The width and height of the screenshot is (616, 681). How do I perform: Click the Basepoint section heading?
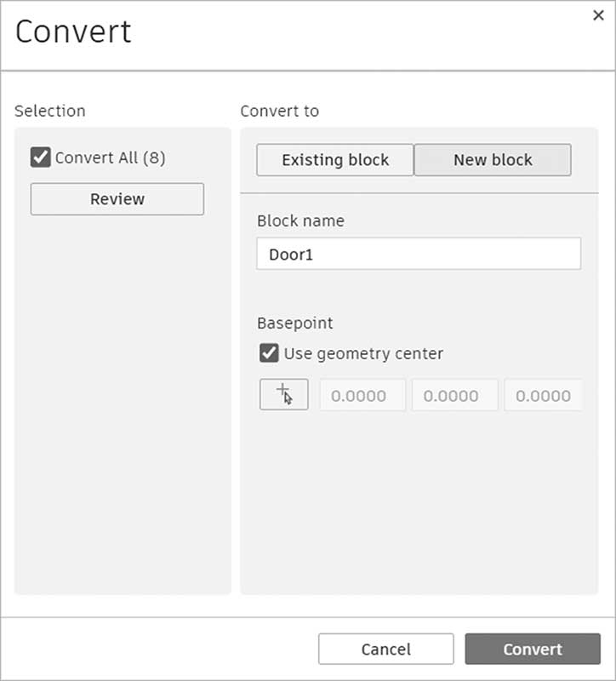pos(294,323)
